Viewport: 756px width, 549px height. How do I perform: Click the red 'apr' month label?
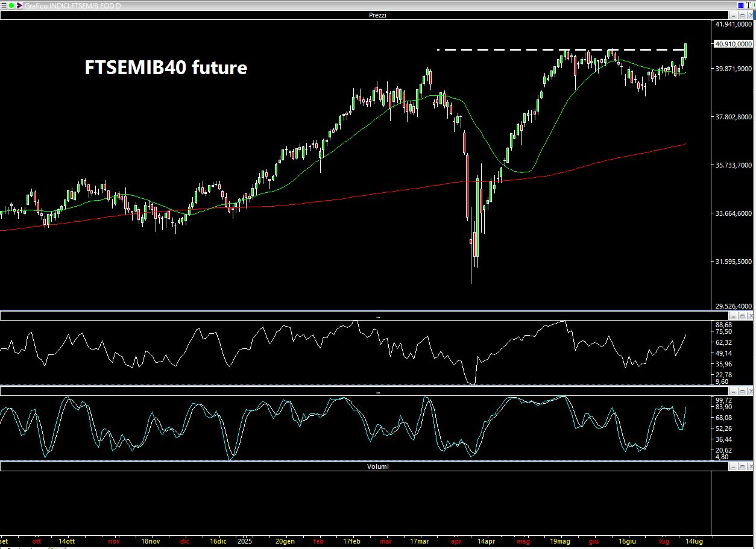[x=456, y=541]
